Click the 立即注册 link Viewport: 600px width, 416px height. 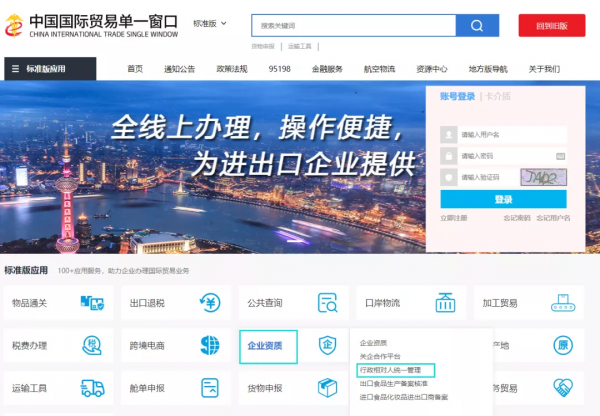pyautogui.click(x=453, y=218)
